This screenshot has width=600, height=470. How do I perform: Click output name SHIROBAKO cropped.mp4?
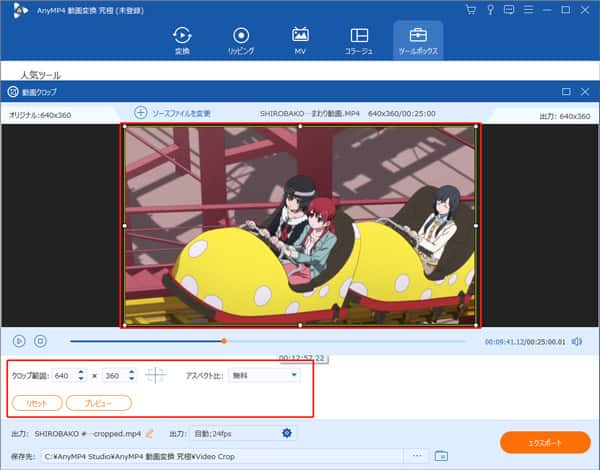point(88,434)
